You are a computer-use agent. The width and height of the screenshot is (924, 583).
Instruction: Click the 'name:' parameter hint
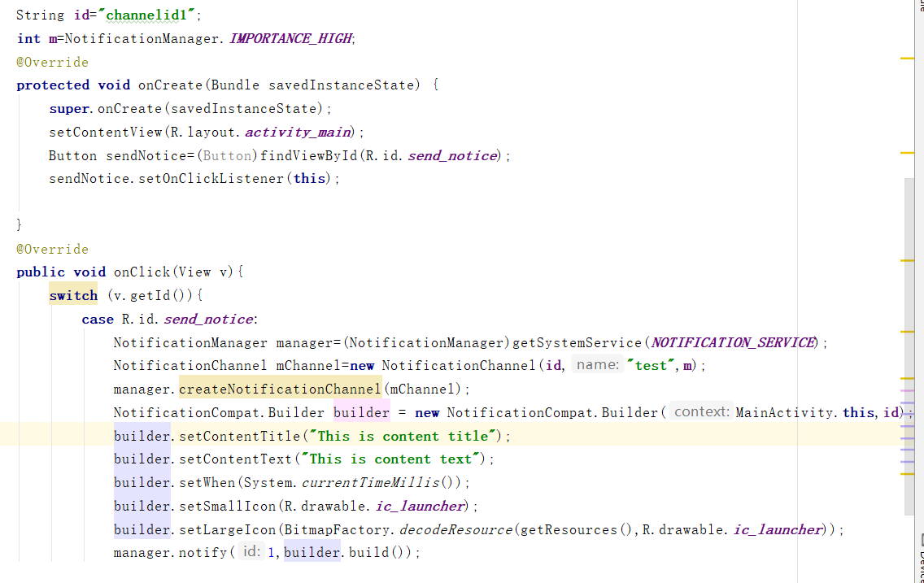(598, 365)
